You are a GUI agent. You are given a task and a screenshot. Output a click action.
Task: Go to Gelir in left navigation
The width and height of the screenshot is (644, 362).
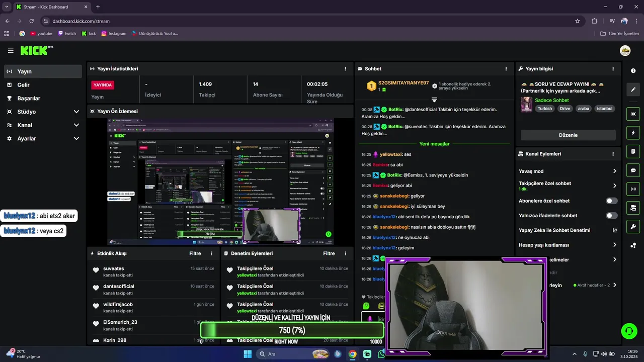coord(43,85)
